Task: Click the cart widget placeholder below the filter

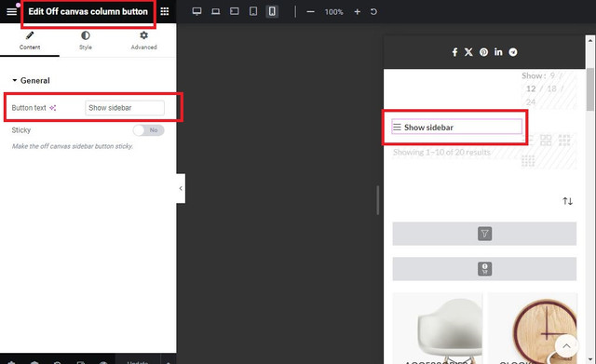Action: pyautogui.click(x=484, y=269)
